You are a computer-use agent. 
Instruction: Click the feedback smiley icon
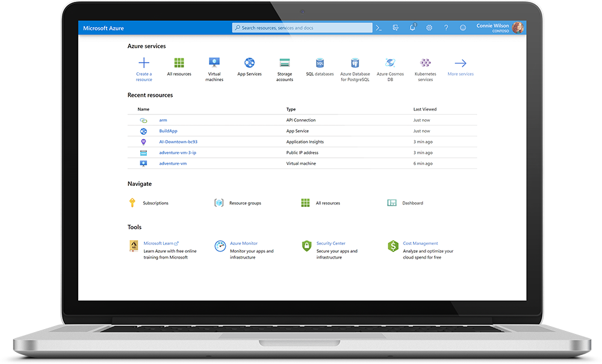pyautogui.click(x=463, y=28)
